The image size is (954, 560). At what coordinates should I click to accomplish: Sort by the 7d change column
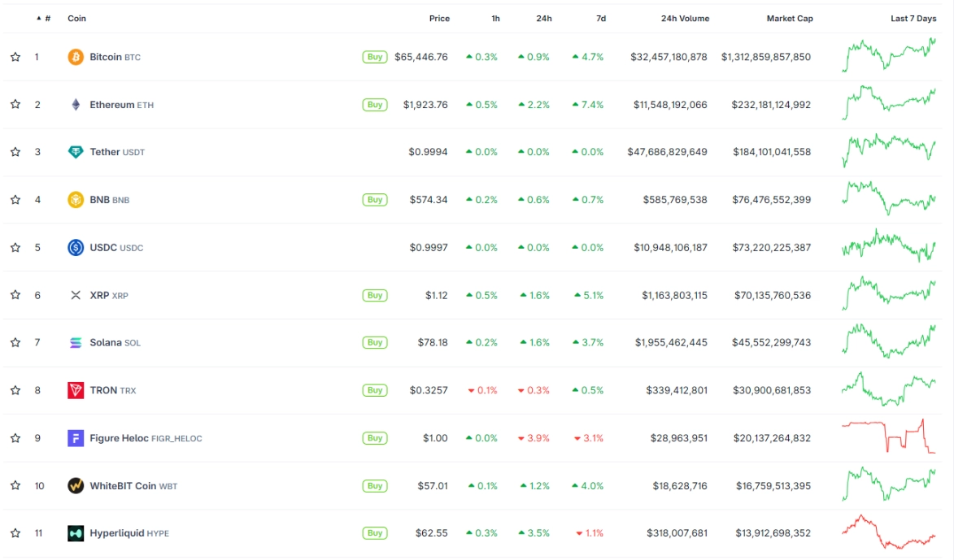[600, 19]
